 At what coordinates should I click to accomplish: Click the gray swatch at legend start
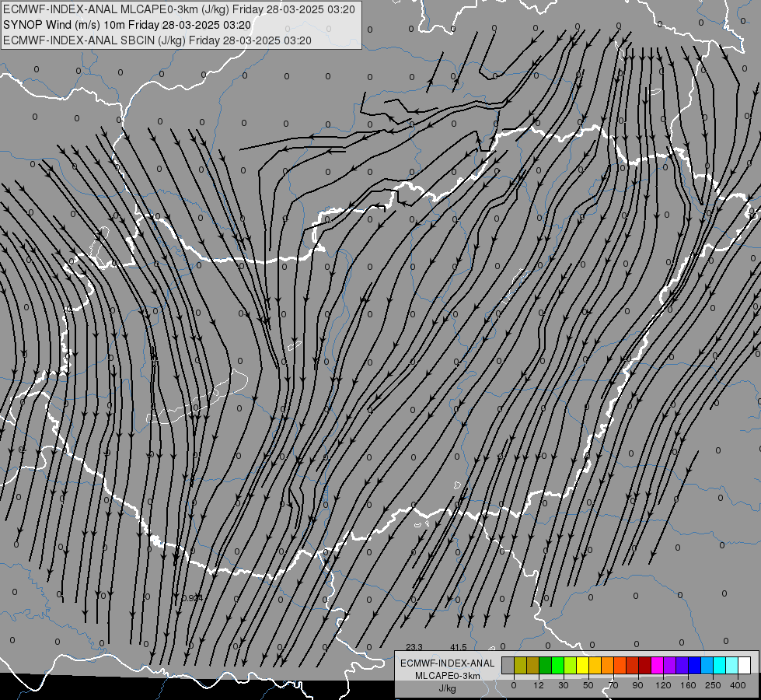pyautogui.click(x=508, y=666)
